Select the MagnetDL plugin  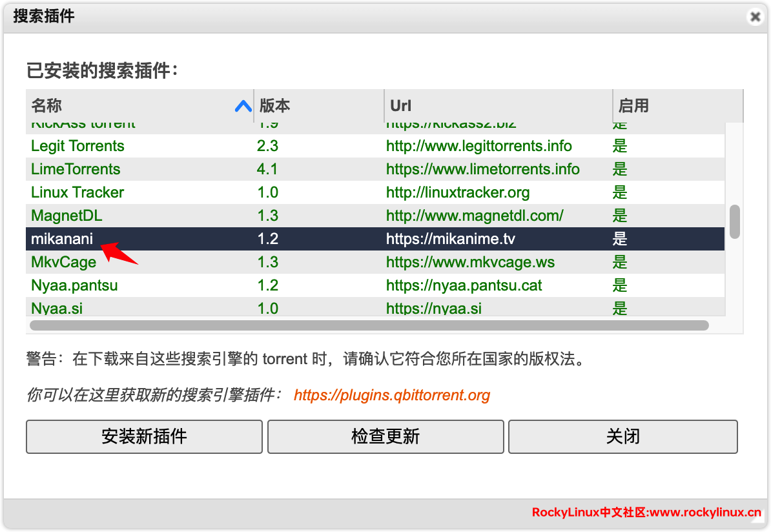67,216
